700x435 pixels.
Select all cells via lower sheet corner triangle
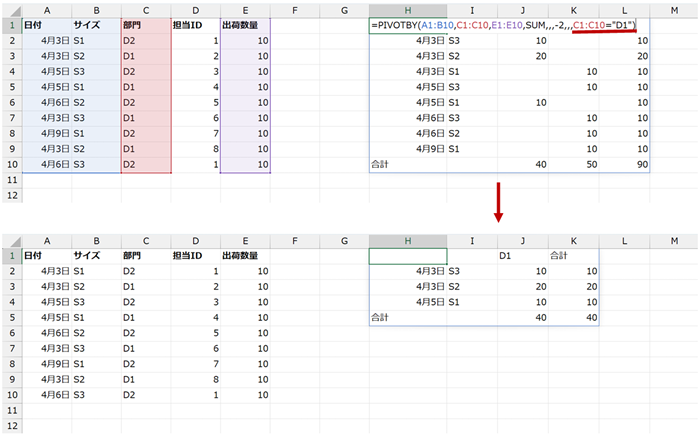pyautogui.click(x=12, y=241)
